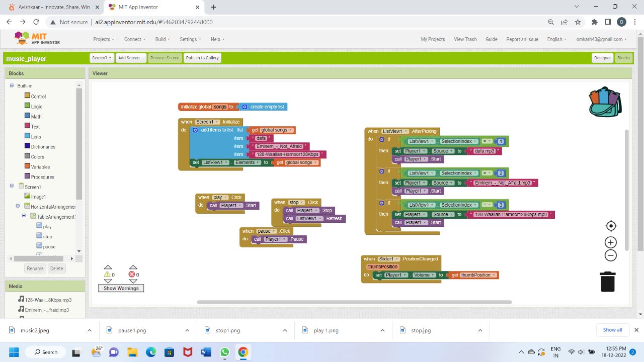Open the Screen1 dropdown selector
The height and width of the screenshot is (362, 644).
coord(102,58)
